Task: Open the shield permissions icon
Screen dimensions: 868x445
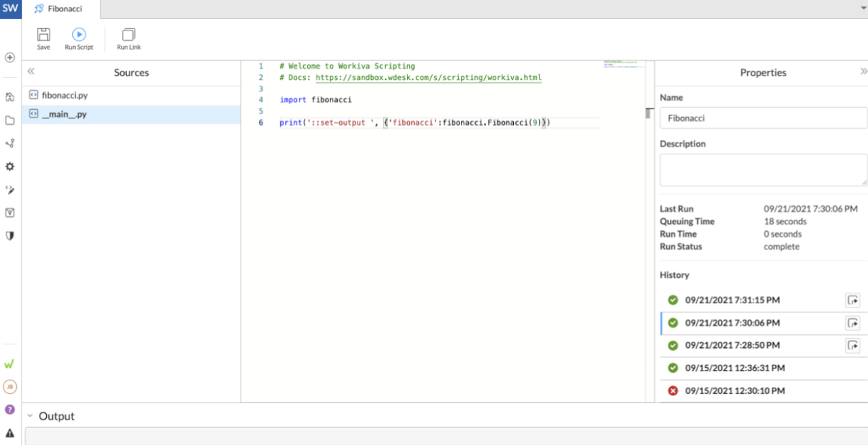Action: click(x=10, y=234)
